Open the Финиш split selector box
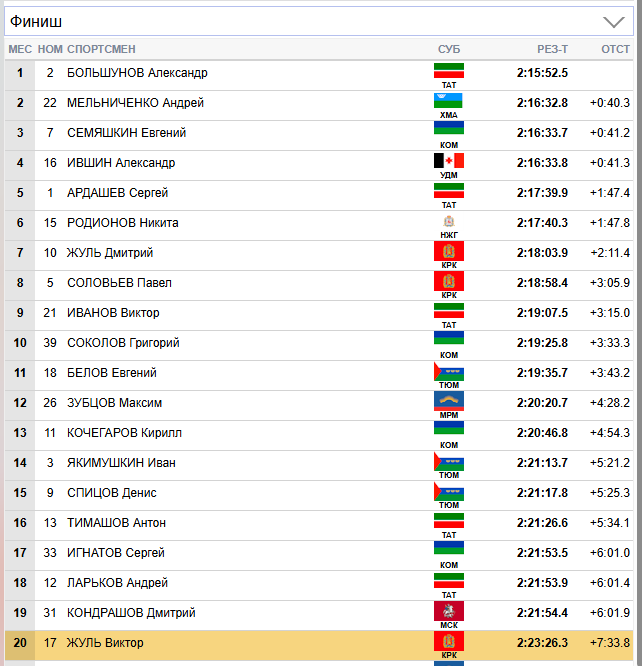642x666 pixels. tap(300, 21)
